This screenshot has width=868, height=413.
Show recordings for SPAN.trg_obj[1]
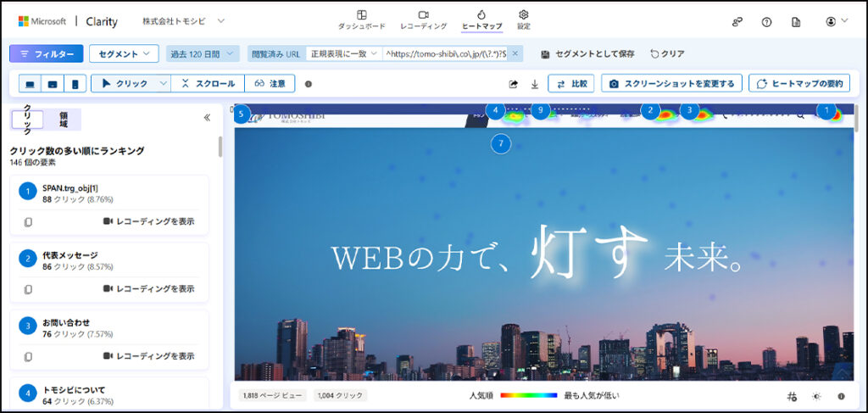pos(148,221)
